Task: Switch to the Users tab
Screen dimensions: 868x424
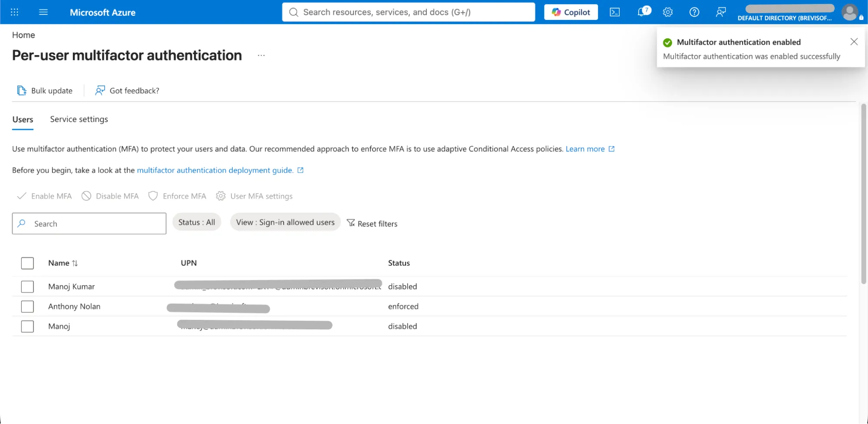Action: click(x=23, y=119)
